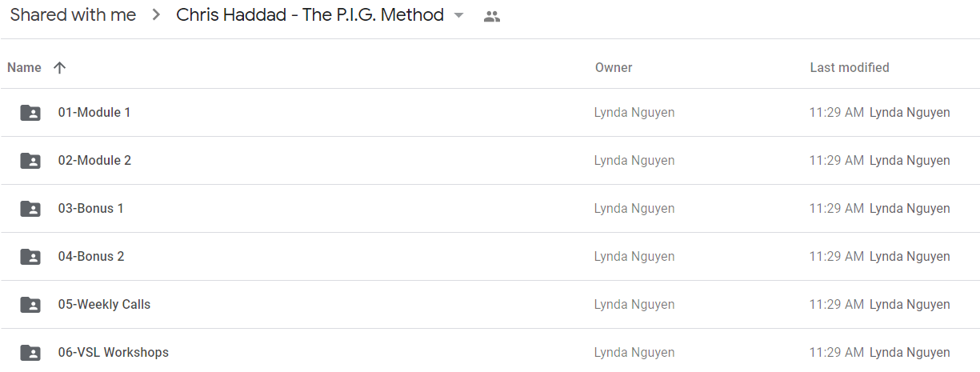Open the folder title dropdown arrow
980x372 pixels.
tap(458, 16)
